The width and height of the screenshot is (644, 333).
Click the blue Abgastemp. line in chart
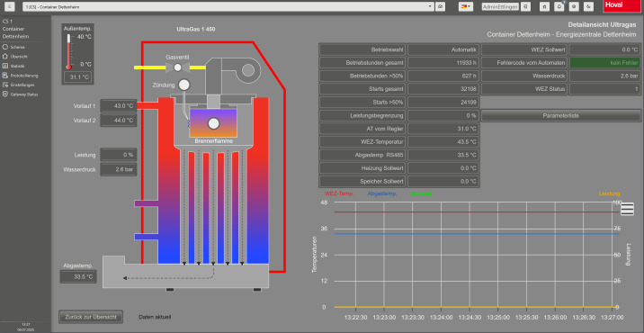click(x=477, y=233)
